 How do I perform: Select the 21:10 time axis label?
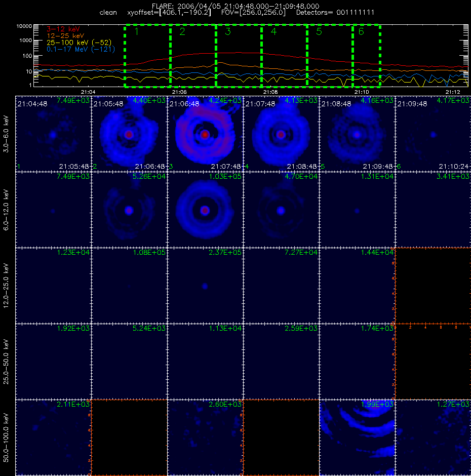pos(362,92)
